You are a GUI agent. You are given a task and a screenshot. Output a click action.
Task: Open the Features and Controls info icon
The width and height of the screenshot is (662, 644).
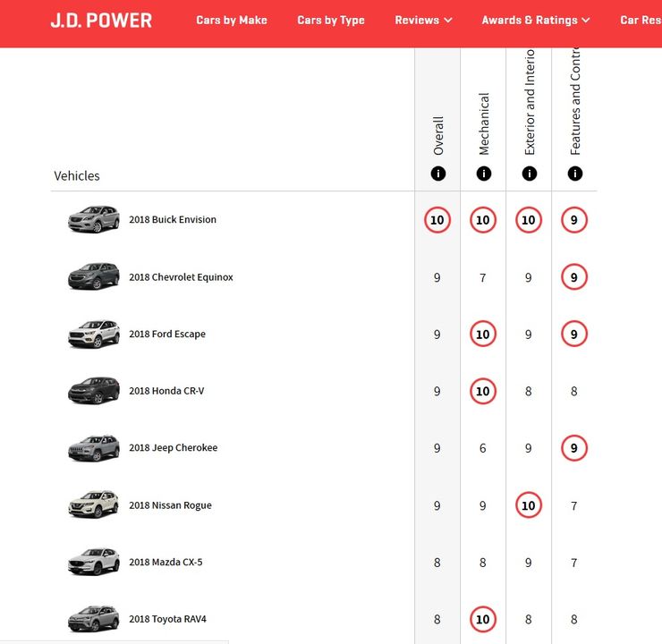574,174
